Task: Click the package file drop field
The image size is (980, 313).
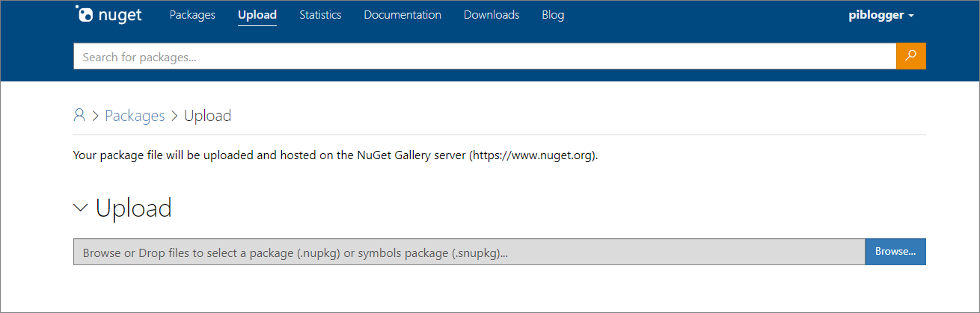Action: (468, 252)
